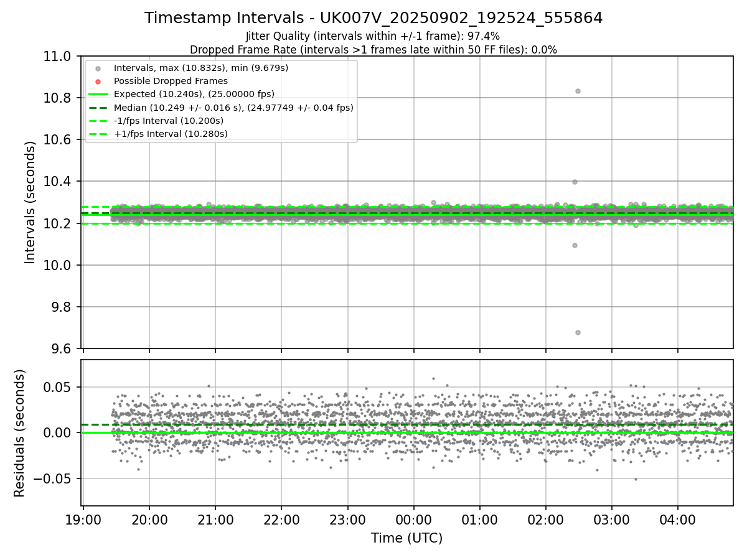Viewport: 747px width, 560px height.
Task: Click legend entry 'Intervals, max (10.832s), min (9.679s)'
Action: pyautogui.click(x=201, y=68)
